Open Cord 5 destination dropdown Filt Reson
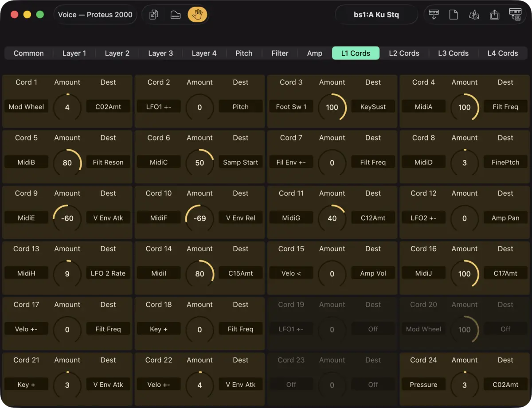Image resolution: width=532 pixels, height=408 pixels. (x=108, y=162)
